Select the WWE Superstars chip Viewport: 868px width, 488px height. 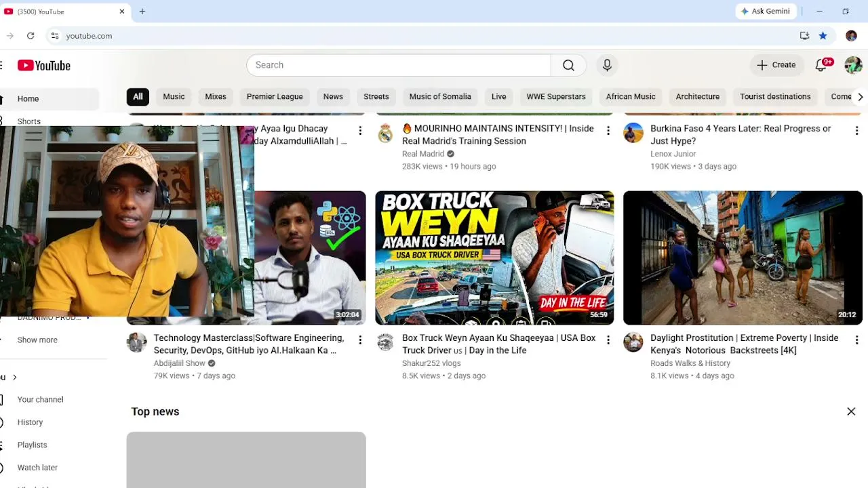click(556, 97)
